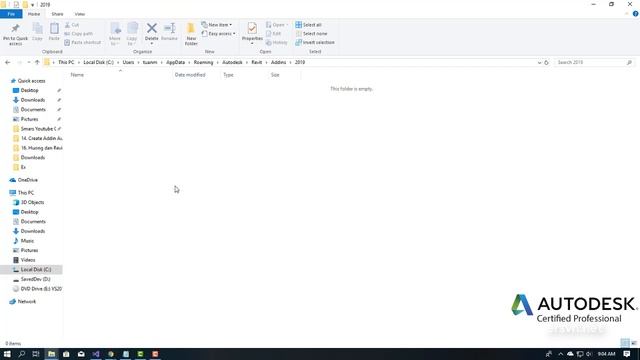The height and width of the screenshot is (360, 640).
Task: Switch to the Share ribbon tab
Action: [x=57, y=14]
